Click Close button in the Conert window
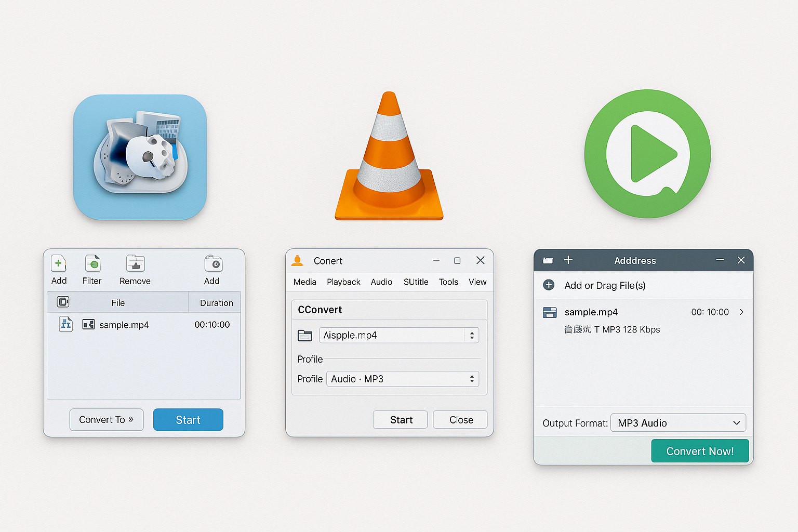The height and width of the screenshot is (532, 798). pos(460,420)
